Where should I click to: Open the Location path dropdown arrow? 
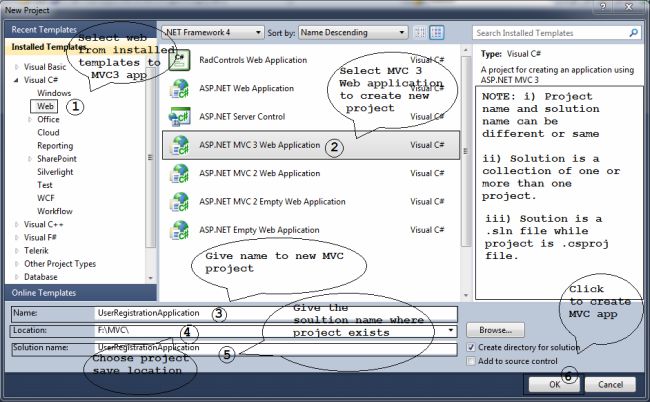pyautogui.click(x=450, y=330)
